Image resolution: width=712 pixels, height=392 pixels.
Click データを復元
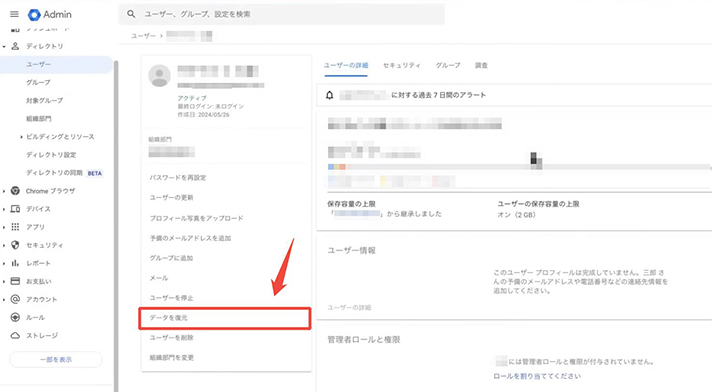[x=225, y=318]
